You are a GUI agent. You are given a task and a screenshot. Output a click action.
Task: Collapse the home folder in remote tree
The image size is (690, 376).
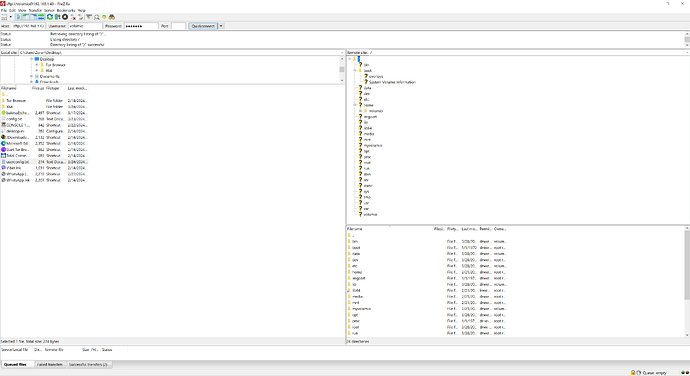pyautogui.click(x=355, y=105)
